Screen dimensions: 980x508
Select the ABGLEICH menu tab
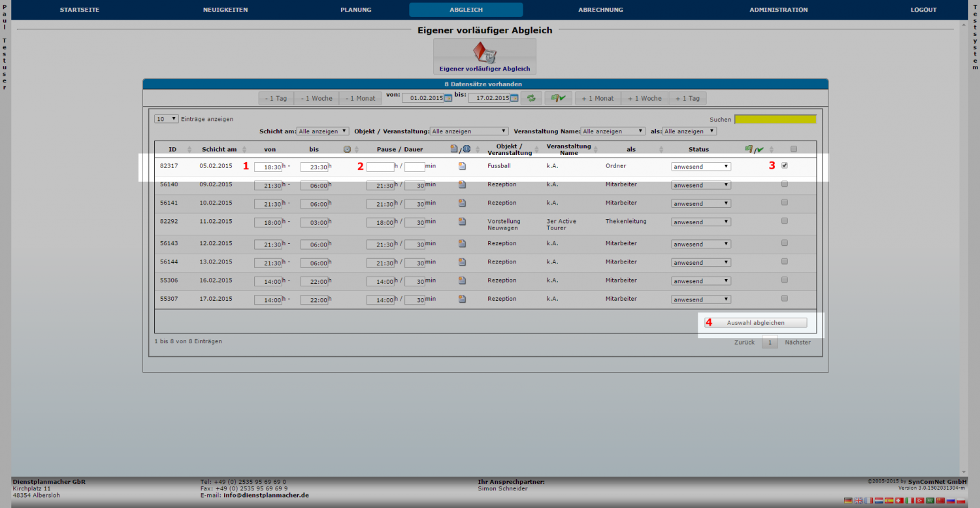tap(466, 10)
